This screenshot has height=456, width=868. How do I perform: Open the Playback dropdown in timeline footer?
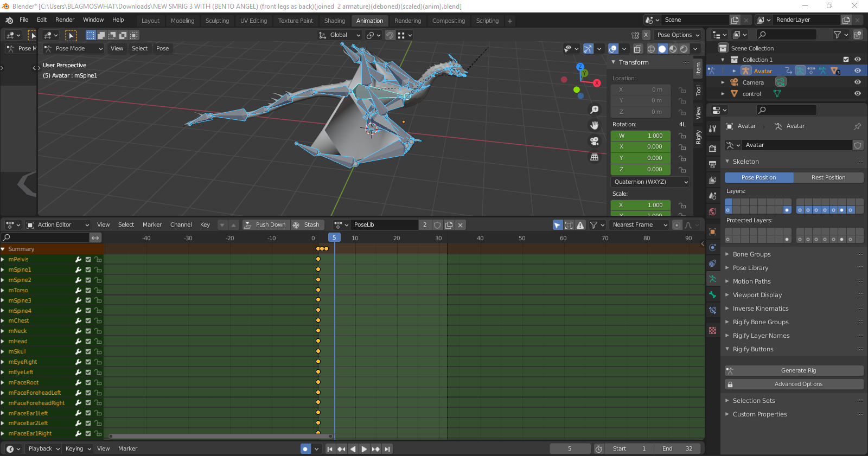point(43,449)
